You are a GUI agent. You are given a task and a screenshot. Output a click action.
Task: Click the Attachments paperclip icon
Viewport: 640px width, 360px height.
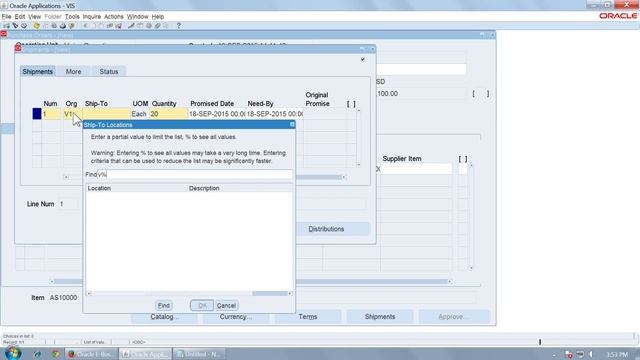pyautogui.click(x=158, y=26)
